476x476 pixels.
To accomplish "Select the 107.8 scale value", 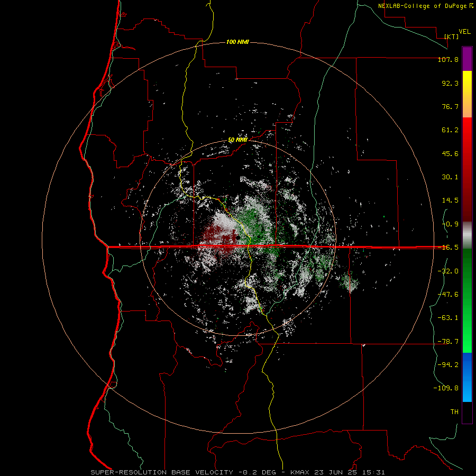I will [448, 59].
